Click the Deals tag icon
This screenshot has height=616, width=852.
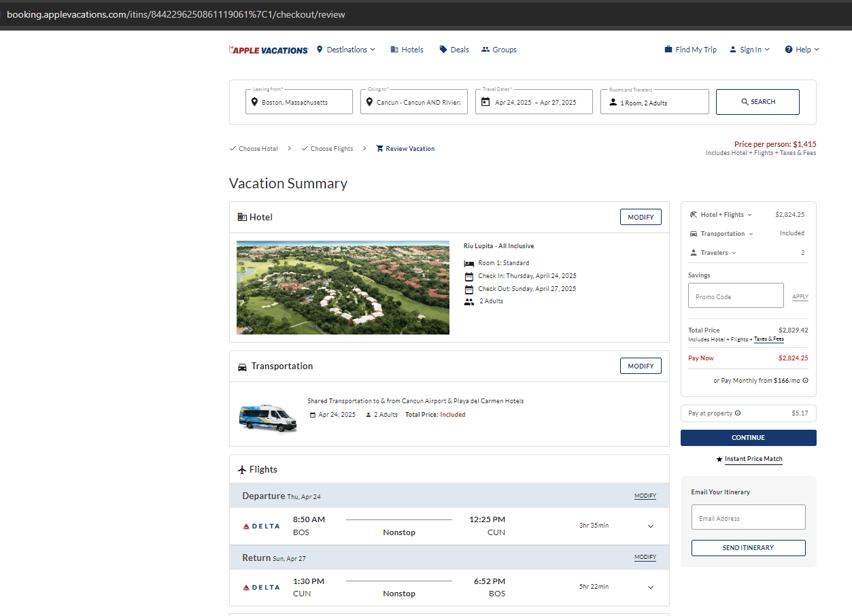point(443,50)
